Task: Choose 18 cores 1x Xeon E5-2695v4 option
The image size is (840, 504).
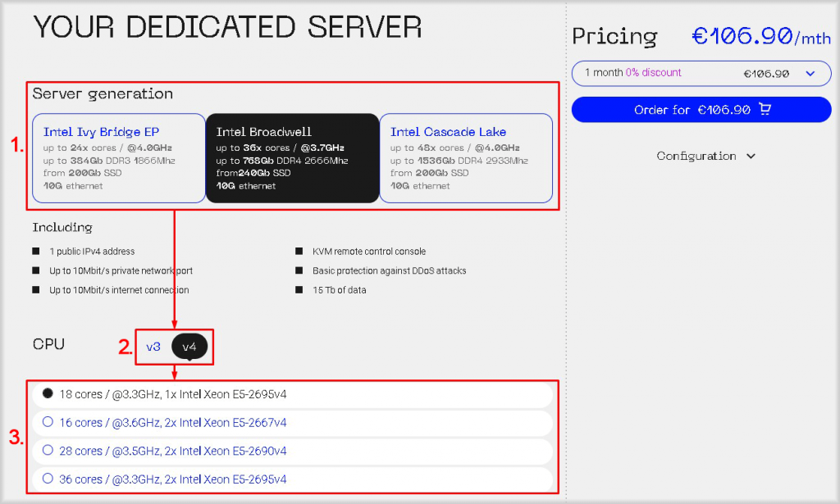Action: point(293,394)
